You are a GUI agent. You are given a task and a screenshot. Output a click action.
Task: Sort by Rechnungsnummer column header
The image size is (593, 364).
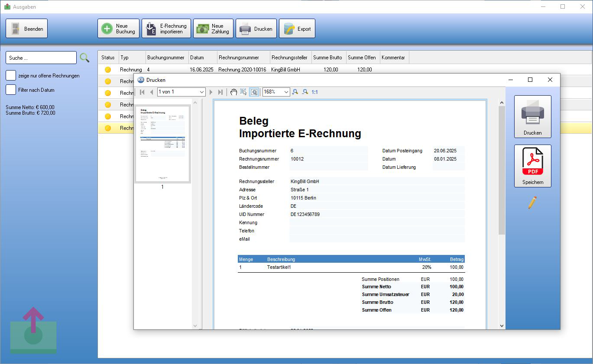(x=243, y=58)
